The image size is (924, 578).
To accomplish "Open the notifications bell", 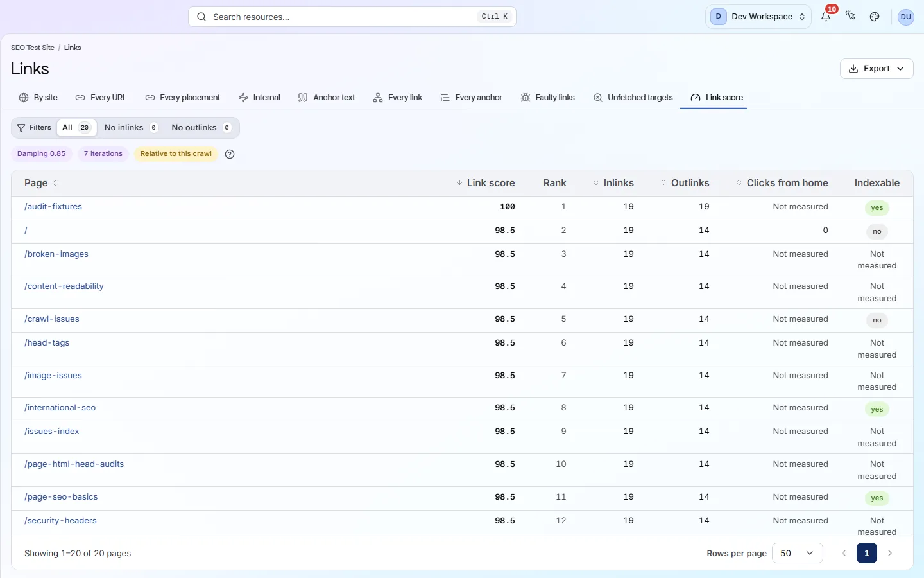I will [826, 17].
